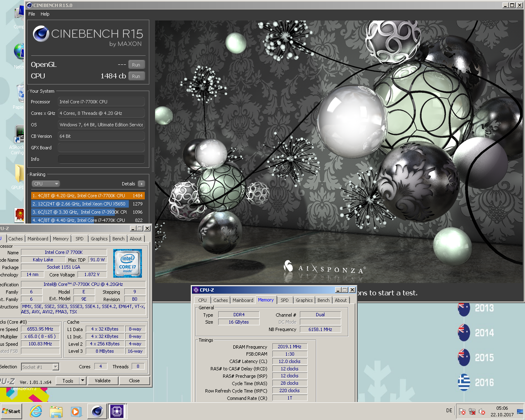Screen dimensions: 525x420
Task: Switch to Mainboard tab in memory CPU-Z window
Action: pos(243,300)
